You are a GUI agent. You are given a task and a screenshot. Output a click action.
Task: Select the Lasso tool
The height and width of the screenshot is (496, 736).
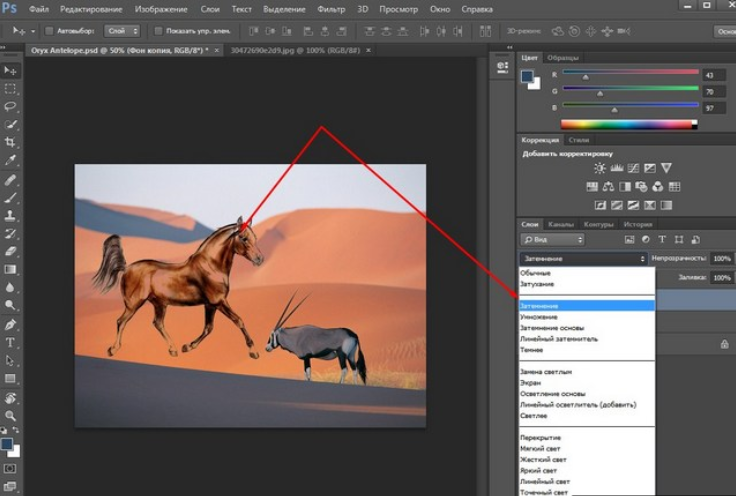11,106
